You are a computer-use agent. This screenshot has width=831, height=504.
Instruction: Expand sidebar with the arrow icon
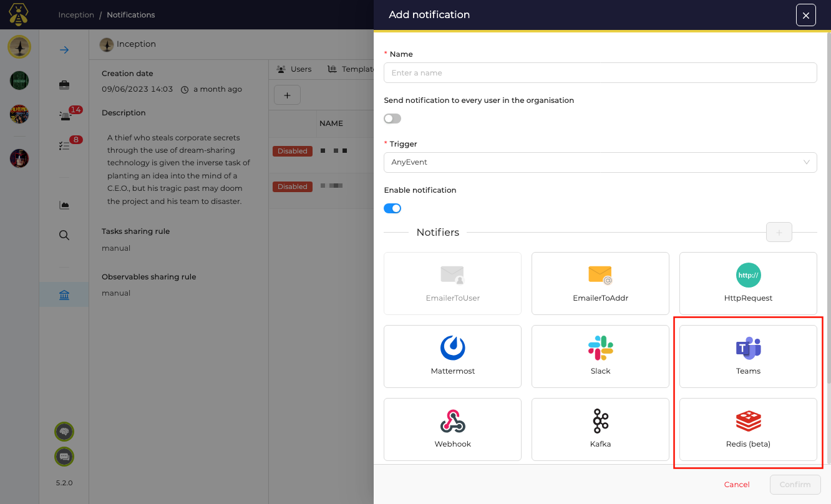[64, 50]
